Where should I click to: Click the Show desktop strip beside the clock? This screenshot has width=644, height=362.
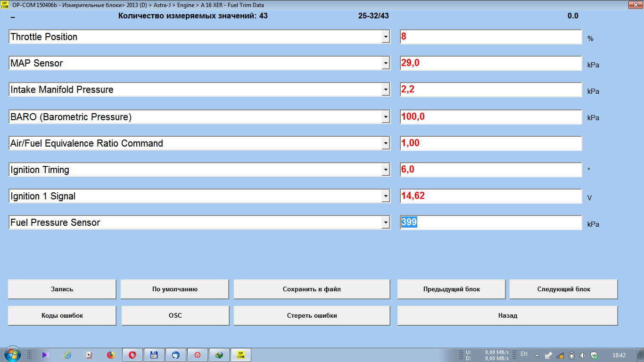(641, 355)
